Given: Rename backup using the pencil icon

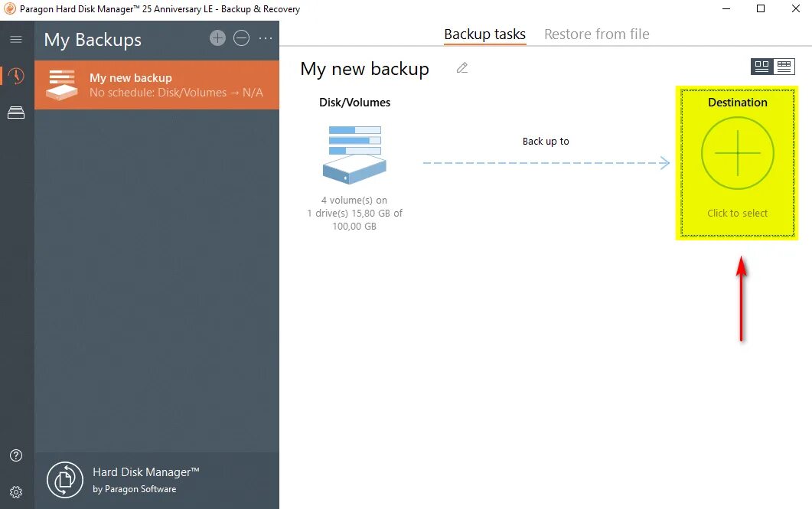Looking at the screenshot, I should [462, 68].
